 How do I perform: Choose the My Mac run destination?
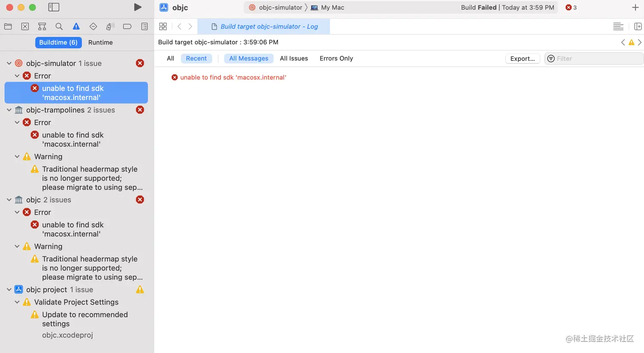pyautogui.click(x=328, y=8)
